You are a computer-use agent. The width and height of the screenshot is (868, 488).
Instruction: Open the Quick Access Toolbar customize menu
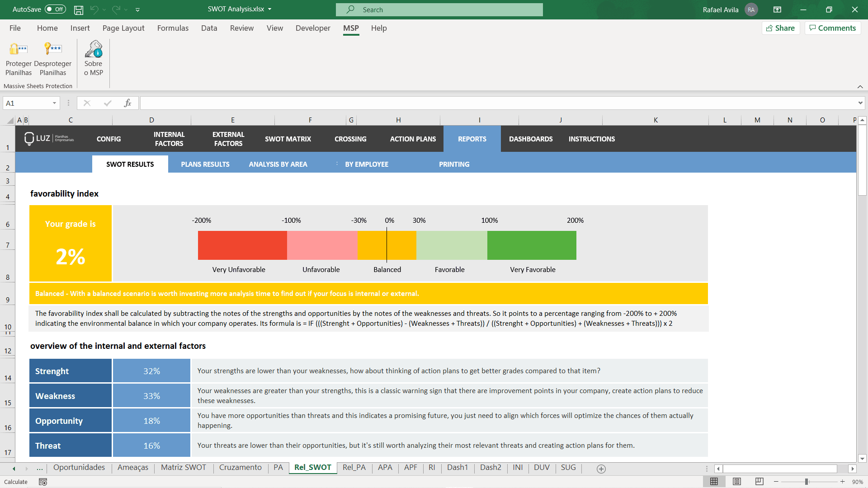(138, 9)
